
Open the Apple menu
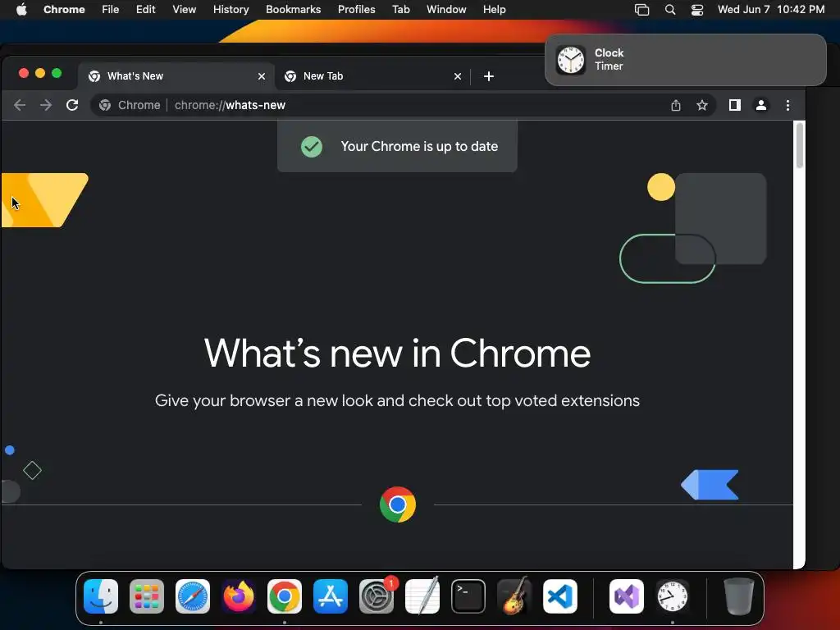tap(21, 9)
